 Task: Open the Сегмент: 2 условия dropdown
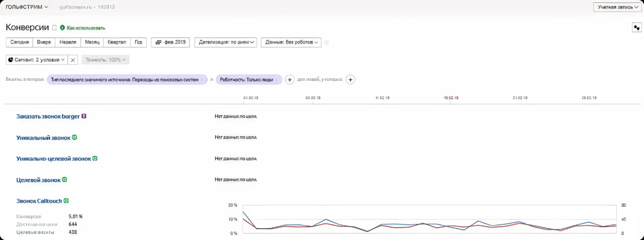(37, 60)
